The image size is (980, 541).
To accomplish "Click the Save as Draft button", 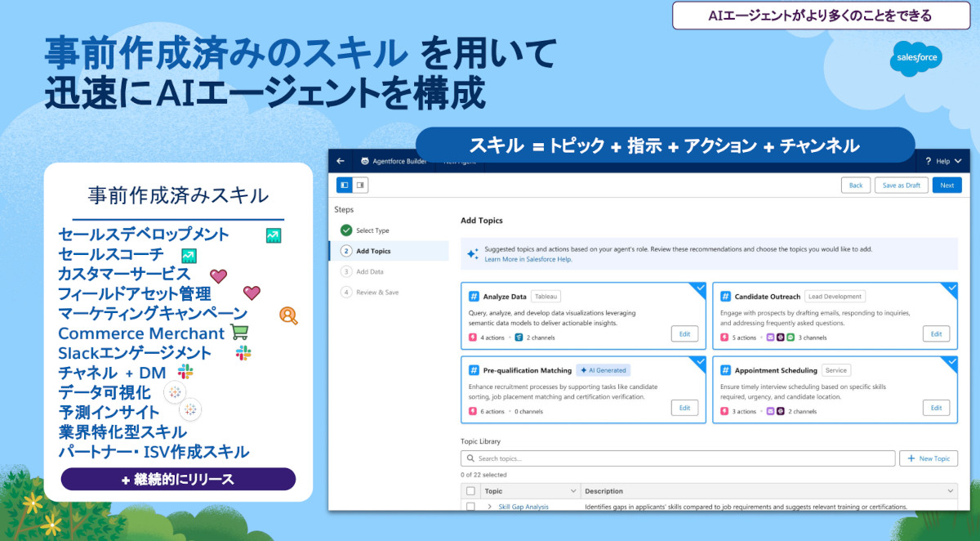I will click(902, 186).
